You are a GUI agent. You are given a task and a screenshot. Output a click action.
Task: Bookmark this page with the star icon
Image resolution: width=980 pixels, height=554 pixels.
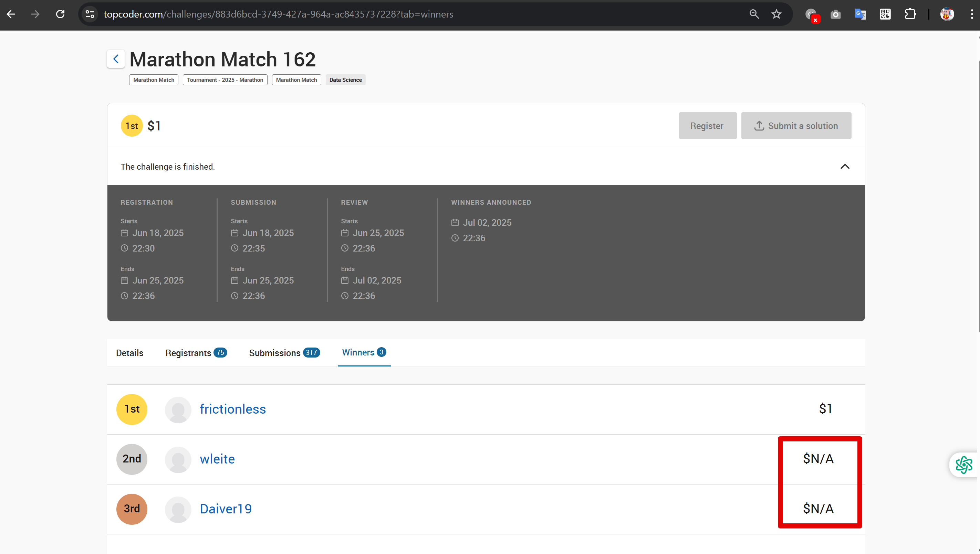click(776, 14)
